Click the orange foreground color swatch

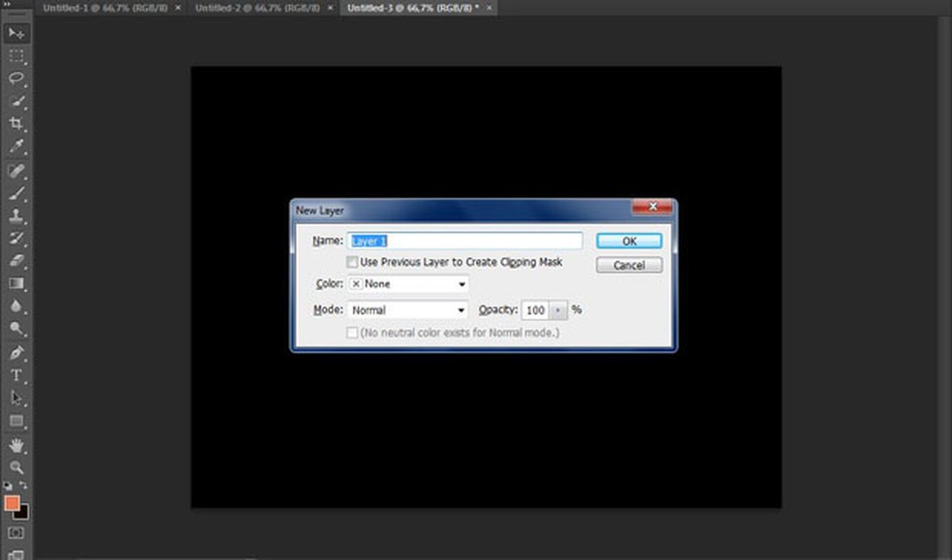point(12,503)
